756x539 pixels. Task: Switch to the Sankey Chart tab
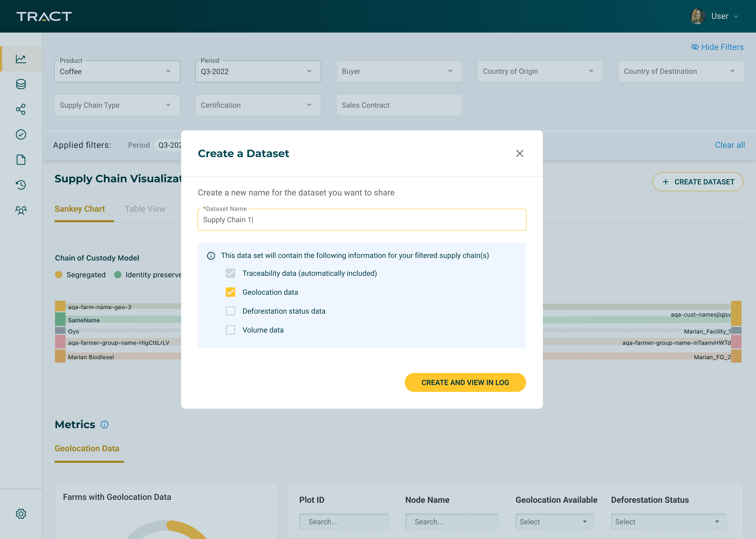coord(80,209)
